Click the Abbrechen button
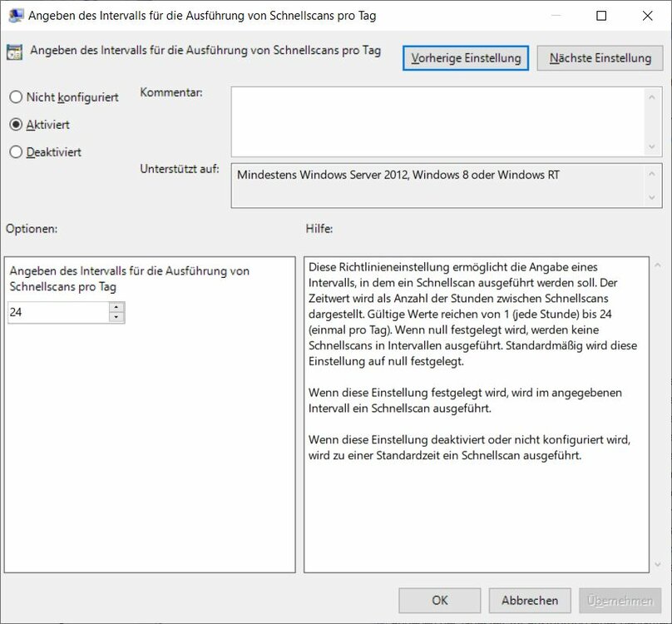This screenshot has height=624, width=672. pyautogui.click(x=530, y=600)
